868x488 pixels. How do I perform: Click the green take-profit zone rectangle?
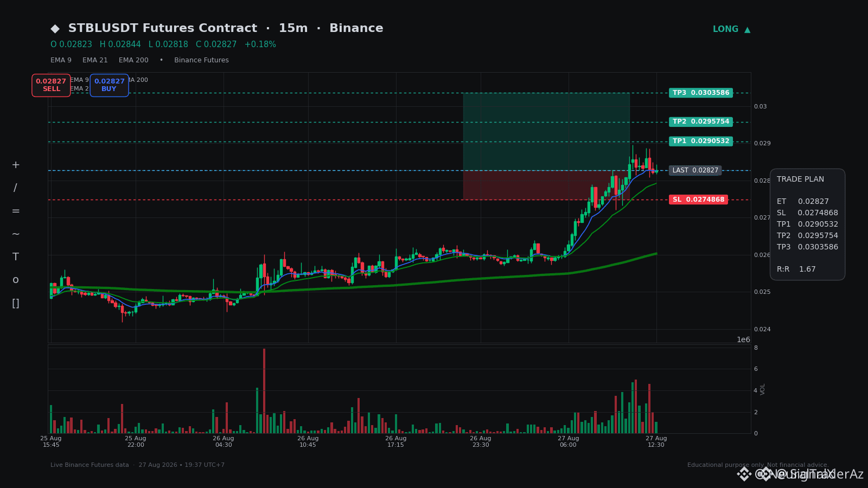tap(546, 132)
